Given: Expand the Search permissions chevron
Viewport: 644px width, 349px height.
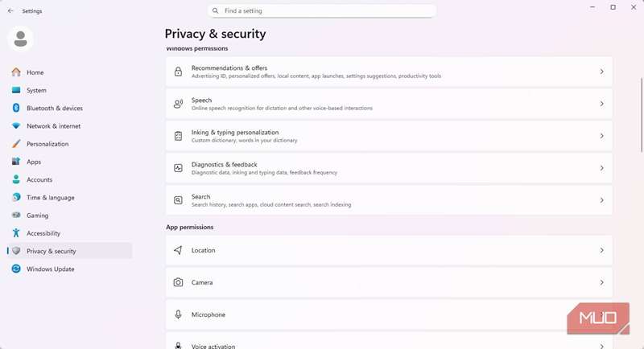Looking at the screenshot, I should pyautogui.click(x=601, y=200).
